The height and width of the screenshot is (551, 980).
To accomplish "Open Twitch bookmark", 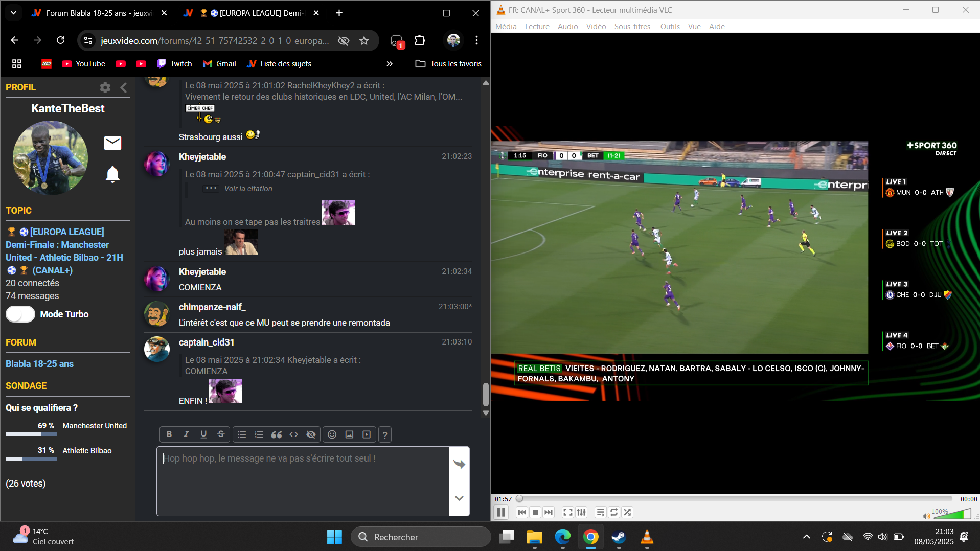I will coord(174,64).
